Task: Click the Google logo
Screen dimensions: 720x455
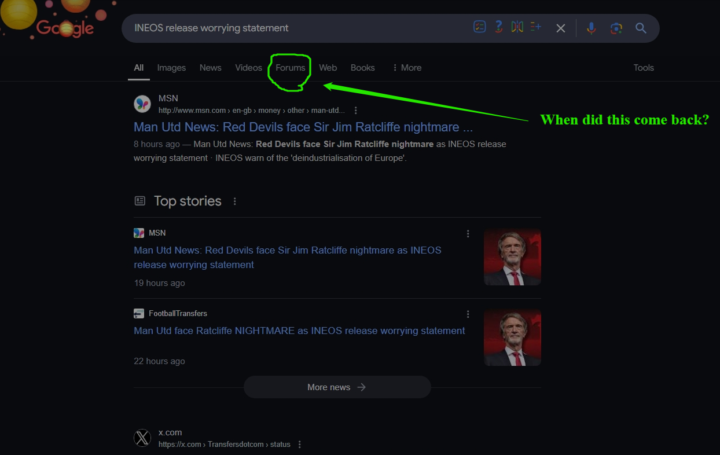Action: [65, 28]
